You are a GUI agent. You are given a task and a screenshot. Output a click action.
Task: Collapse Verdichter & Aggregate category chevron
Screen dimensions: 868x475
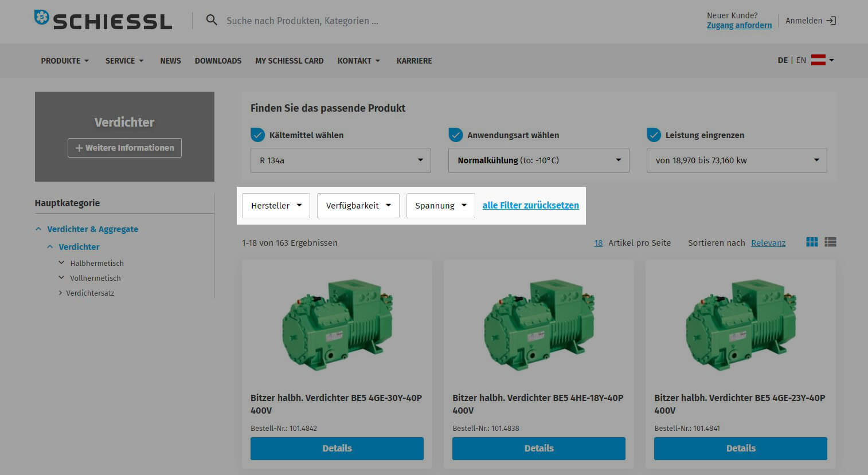pyautogui.click(x=38, y=229)
